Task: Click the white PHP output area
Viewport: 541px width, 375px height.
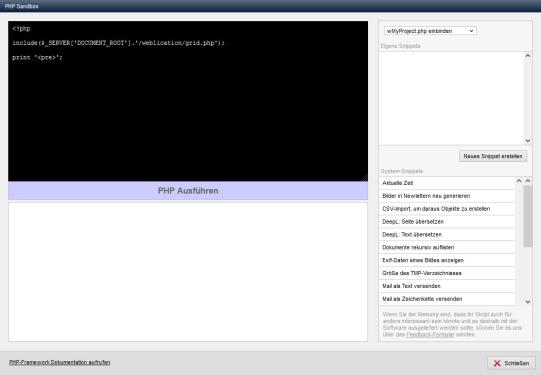Action: coord(188,272)
